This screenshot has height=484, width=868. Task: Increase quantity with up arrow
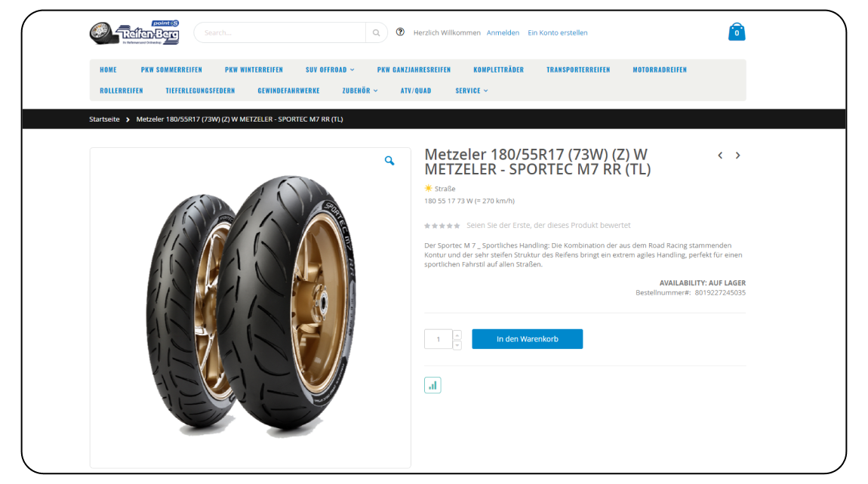tap(457, 334)
